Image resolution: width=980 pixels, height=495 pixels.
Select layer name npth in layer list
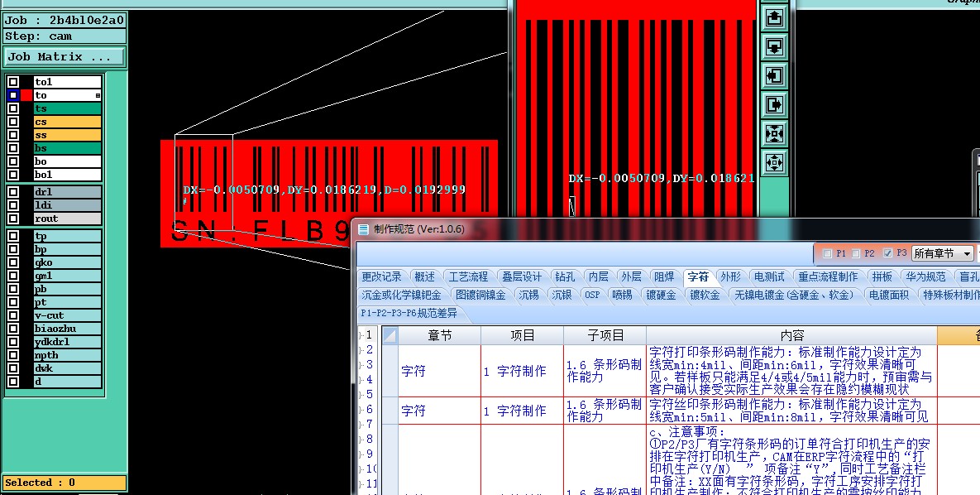pos(68,355)
